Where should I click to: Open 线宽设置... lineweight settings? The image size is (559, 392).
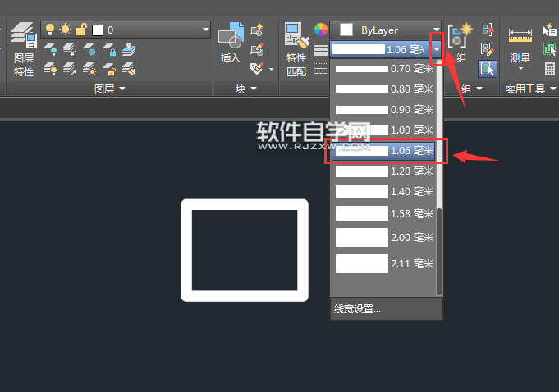pyautogui.click(x=386, y=309)
